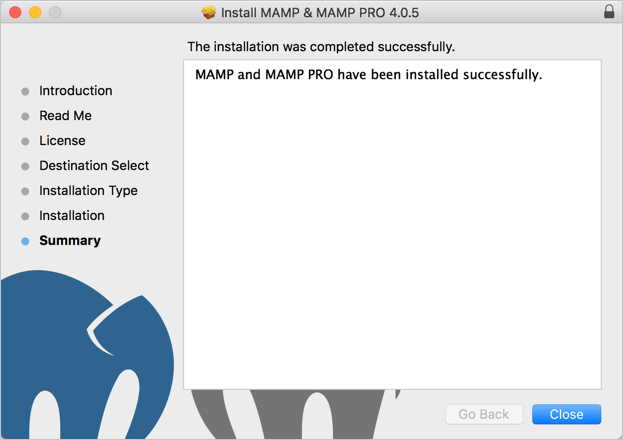Click the blue bullet next to Summary

click(x=25, y=241)
